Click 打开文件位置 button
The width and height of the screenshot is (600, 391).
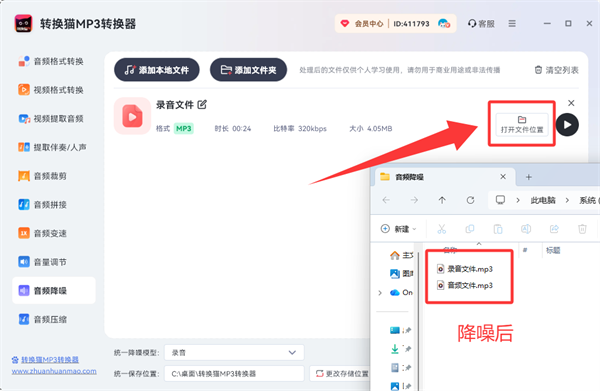click(522, 124)
